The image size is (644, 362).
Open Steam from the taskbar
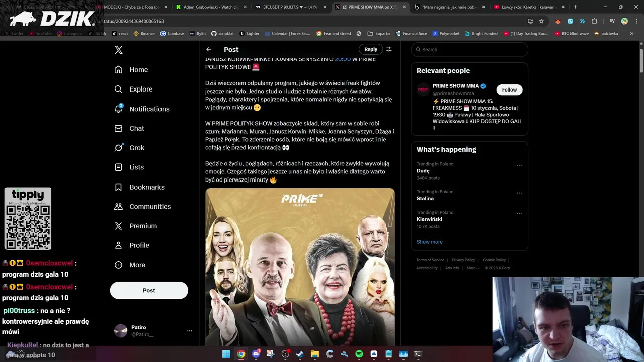pyautogui.click(x=300, y=354)
